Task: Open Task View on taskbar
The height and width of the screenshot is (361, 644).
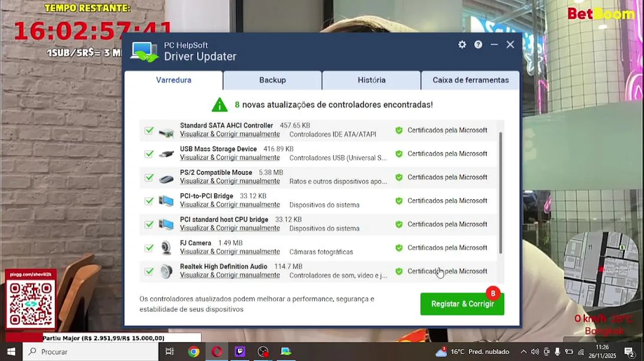Action: pos(170,351)
